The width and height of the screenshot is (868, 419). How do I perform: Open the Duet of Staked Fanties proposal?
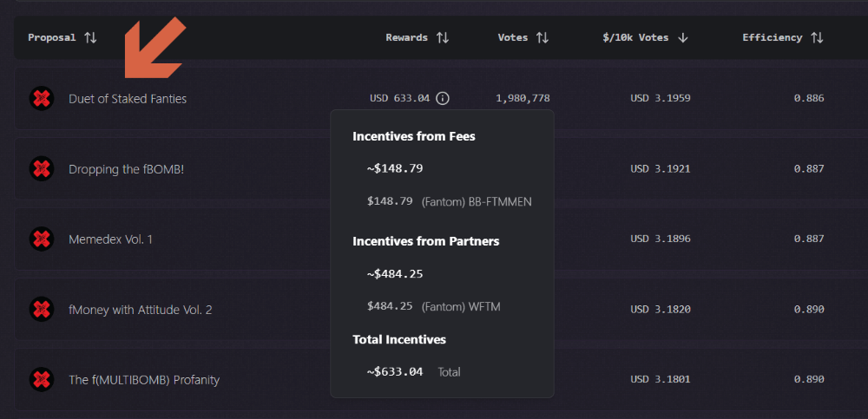pyautogui.click(x=128, y=99)
